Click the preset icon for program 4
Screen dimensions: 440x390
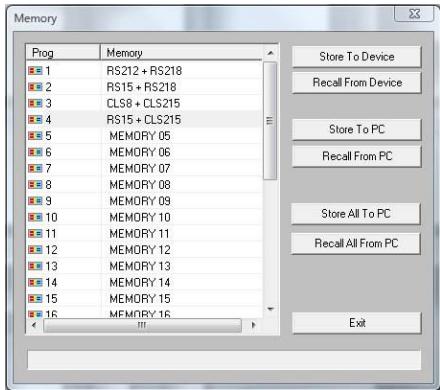(x=35, y=119)
